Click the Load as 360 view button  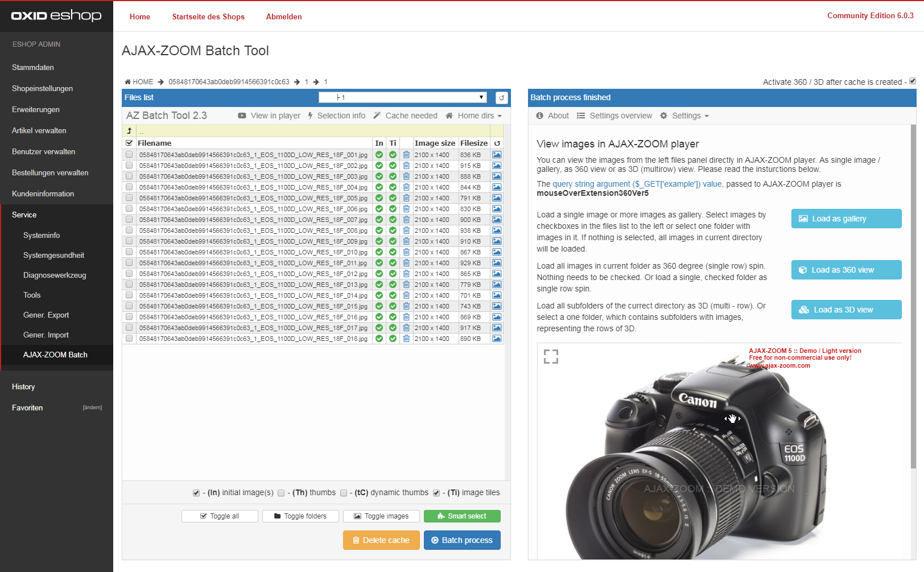click(846, 270)
